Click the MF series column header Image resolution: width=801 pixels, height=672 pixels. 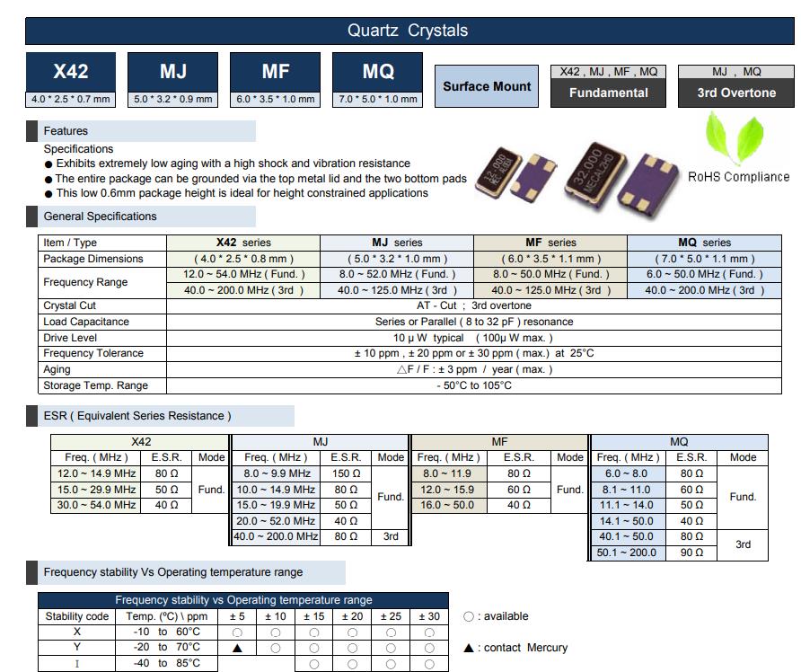pyautogui.click(x=550, y=243)
